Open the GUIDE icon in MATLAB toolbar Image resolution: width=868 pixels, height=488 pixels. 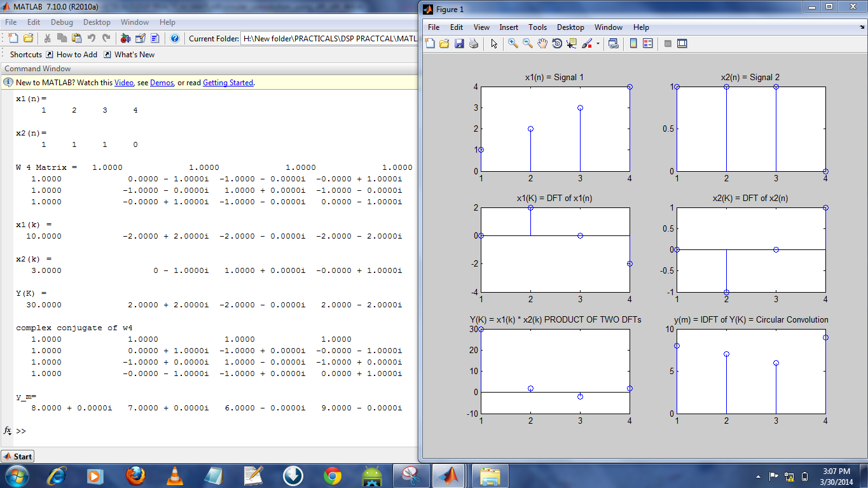click(141, 38)
